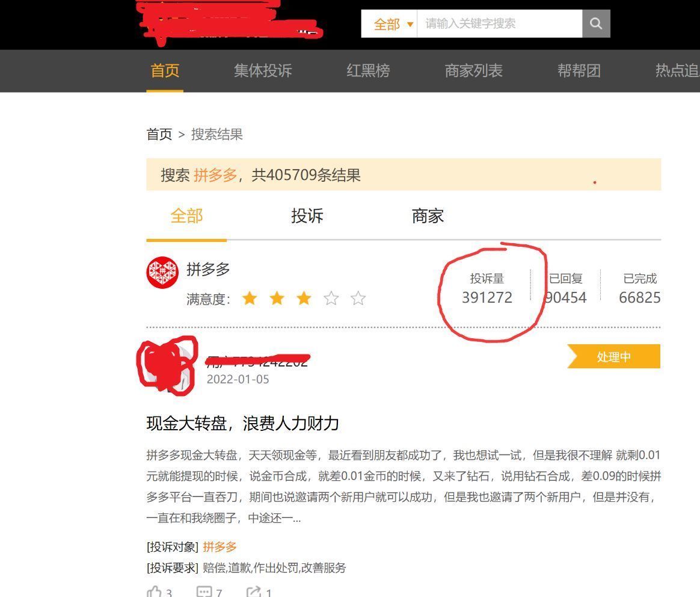This screenshot has width=700, height=597.
Task: Click the 搜索 拼多多，共405709条结果 banner text
Action: [261, 175]
